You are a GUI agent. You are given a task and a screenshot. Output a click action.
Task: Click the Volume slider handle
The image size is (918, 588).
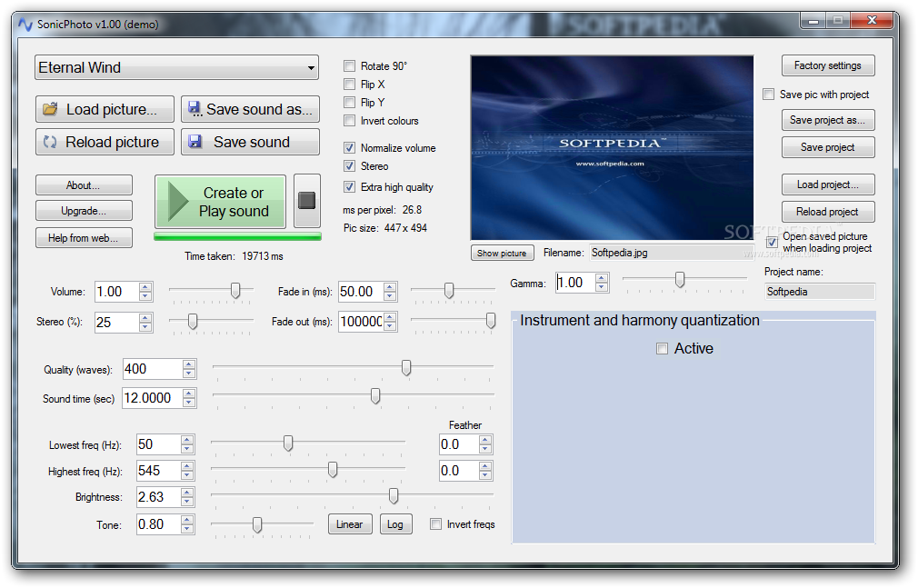pyautogui.click(x=235, y=290)
